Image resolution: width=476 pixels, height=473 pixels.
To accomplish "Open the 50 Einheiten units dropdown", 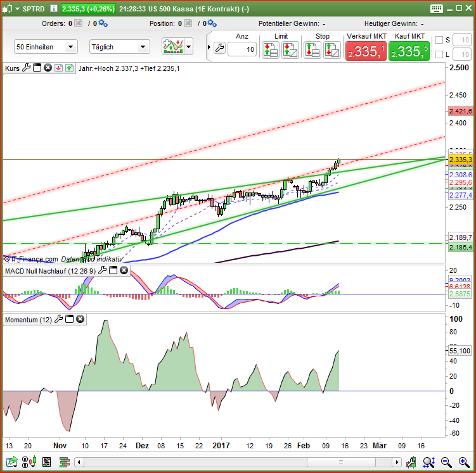I will [x=46, y=47].
